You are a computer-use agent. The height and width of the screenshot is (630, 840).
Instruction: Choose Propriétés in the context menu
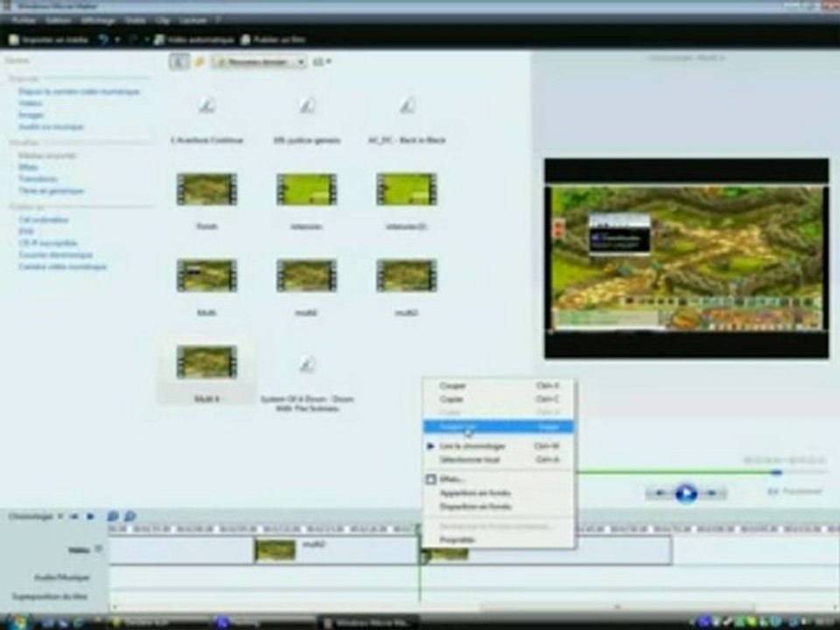point(498,540)
